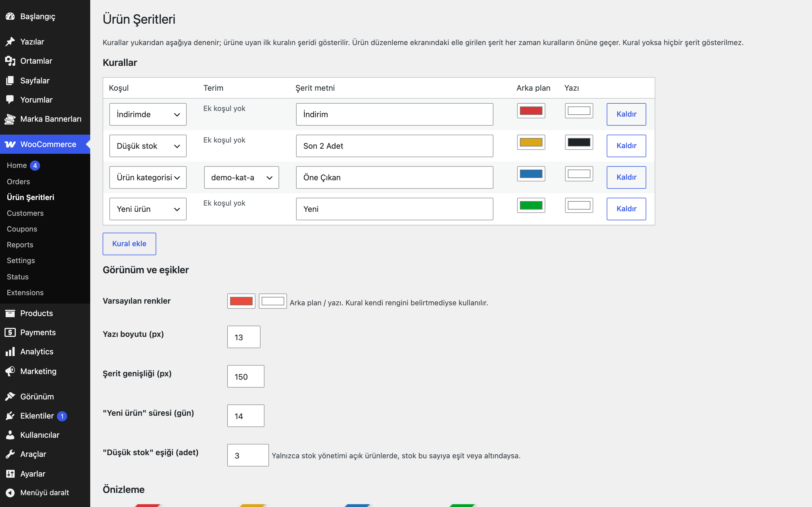Viewport: 812px width, 507px height.
Task: Open the Yeni ürün condition dropdown
Action: point(148,209)
